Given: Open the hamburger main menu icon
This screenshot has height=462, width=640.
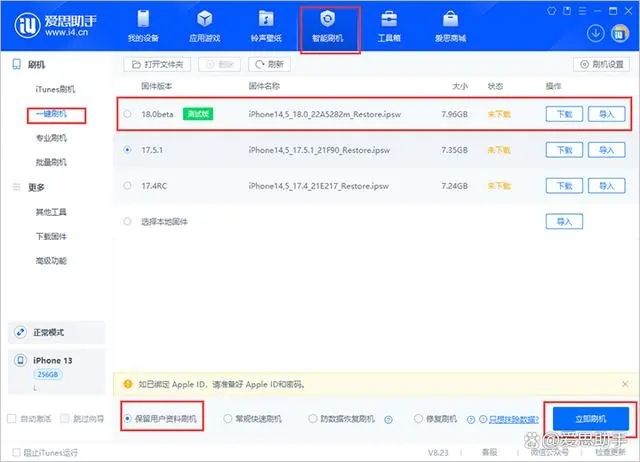Looking at the screenshot, I should pyautogui.click(x=582, y=11).
